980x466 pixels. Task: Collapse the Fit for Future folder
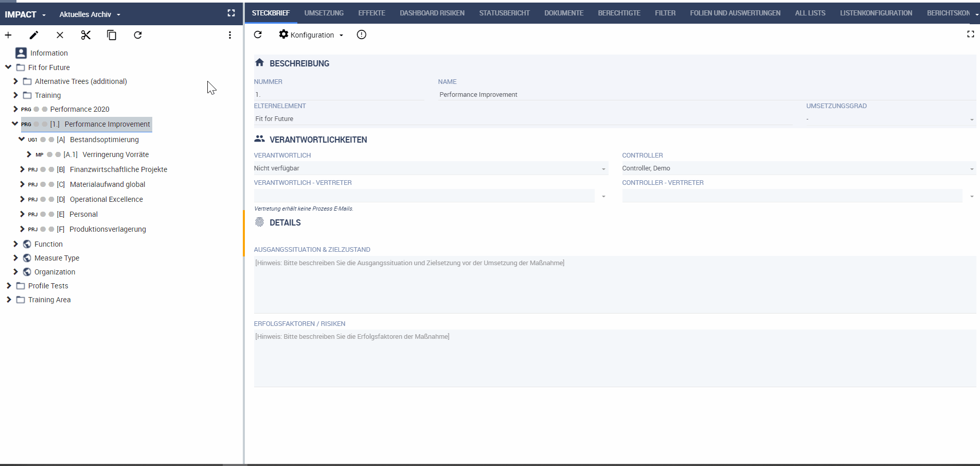[8, 67]
